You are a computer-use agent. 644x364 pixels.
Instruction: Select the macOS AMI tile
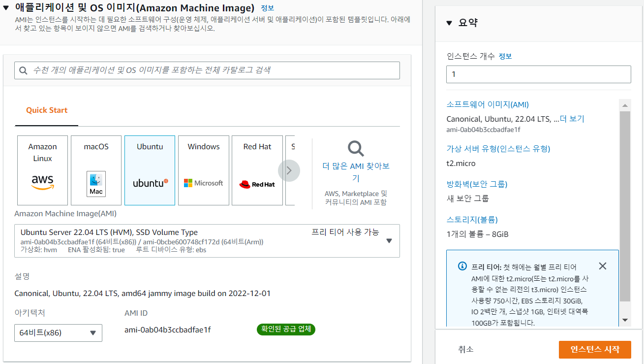pos(96,170)
